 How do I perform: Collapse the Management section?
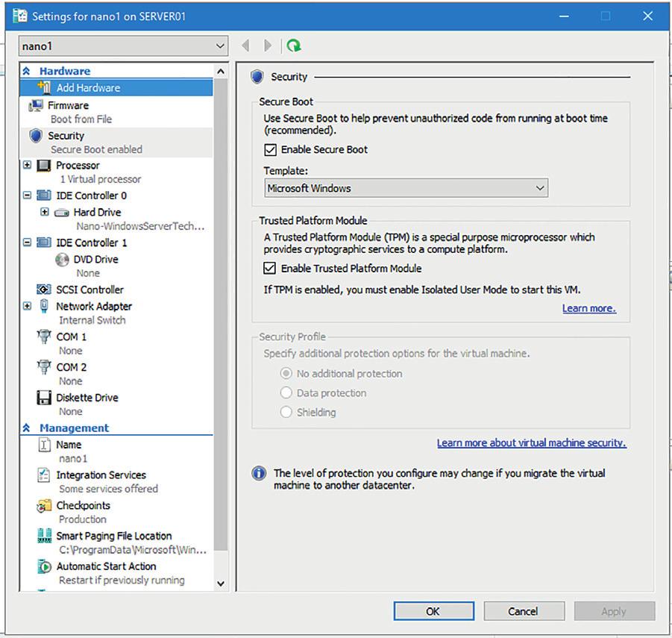(x=27, y=428)
